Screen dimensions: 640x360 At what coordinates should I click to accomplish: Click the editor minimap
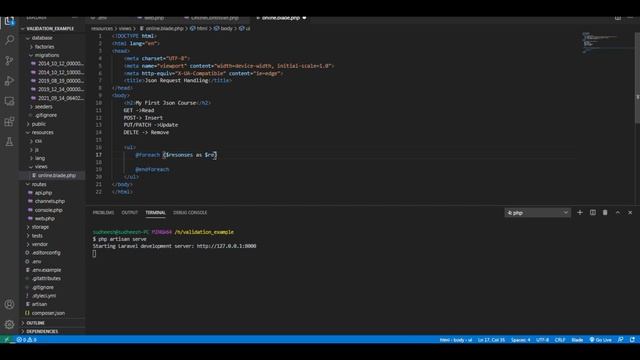click(607, 43)
